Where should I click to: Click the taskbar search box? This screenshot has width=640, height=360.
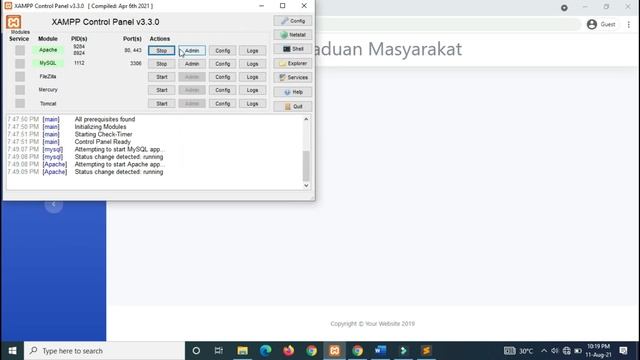[x=104, y=351]
